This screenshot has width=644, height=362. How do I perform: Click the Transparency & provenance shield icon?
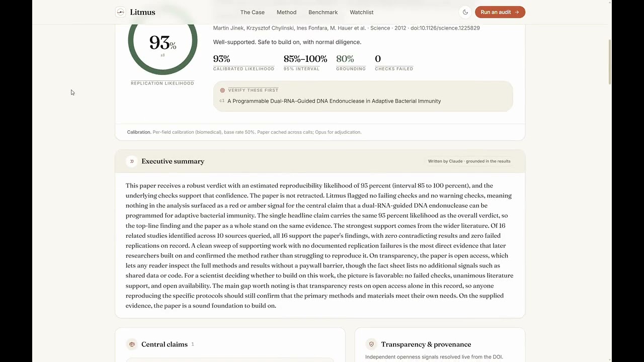(x=371, y=344)
